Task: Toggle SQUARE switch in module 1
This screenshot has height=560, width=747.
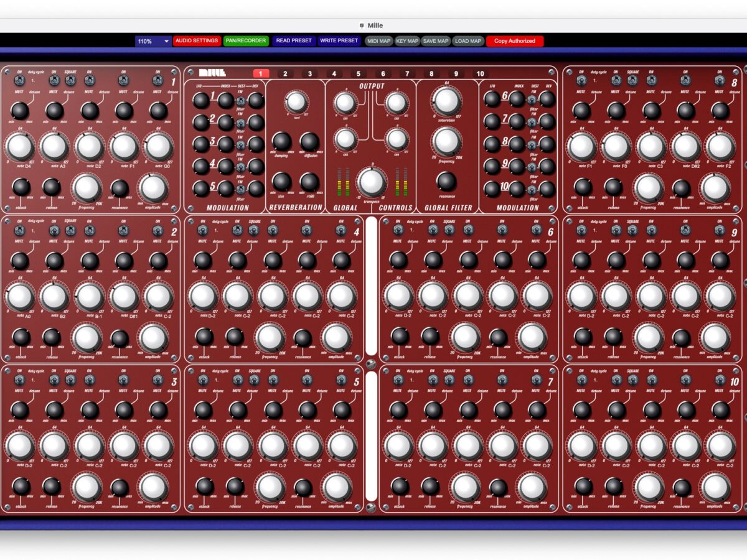Action: [70, 80]
